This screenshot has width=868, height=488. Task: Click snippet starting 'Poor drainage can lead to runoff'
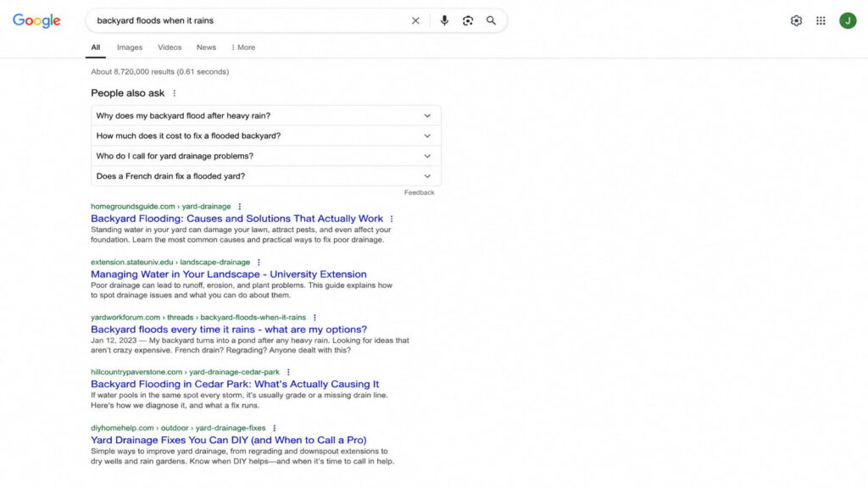coord(242,291)
